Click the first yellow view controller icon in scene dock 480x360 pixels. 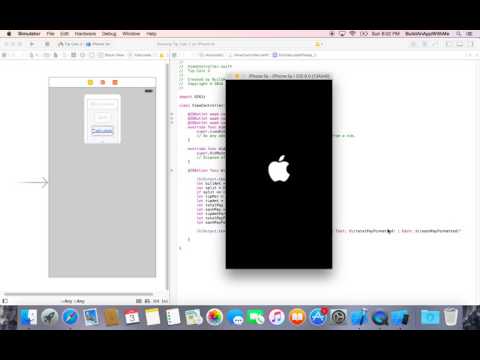tap(90, 82)
